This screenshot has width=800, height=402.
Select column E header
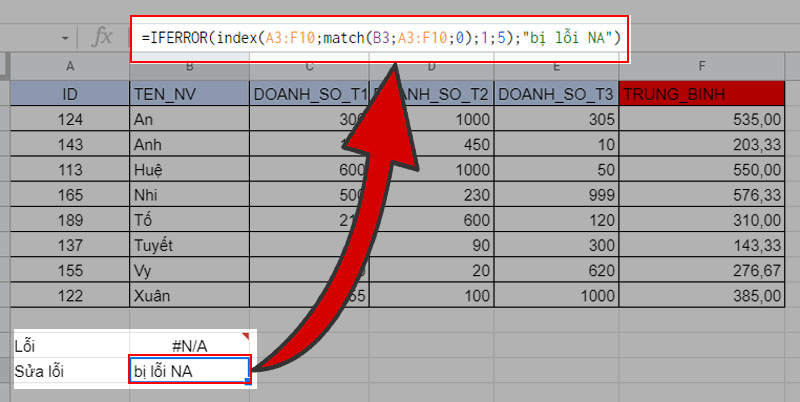555,67
